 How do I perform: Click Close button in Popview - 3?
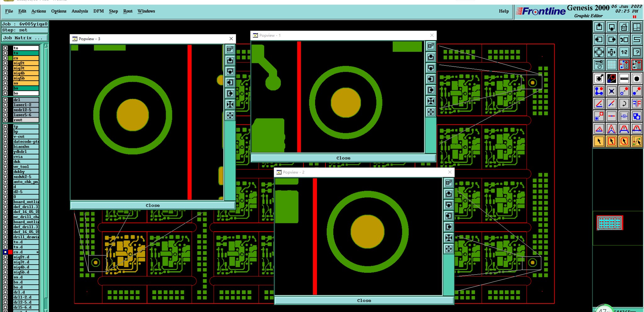[153, 205]
